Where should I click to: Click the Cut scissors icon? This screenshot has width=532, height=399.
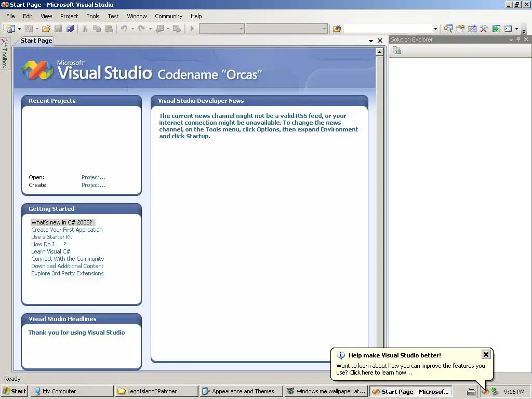[85, 29]
